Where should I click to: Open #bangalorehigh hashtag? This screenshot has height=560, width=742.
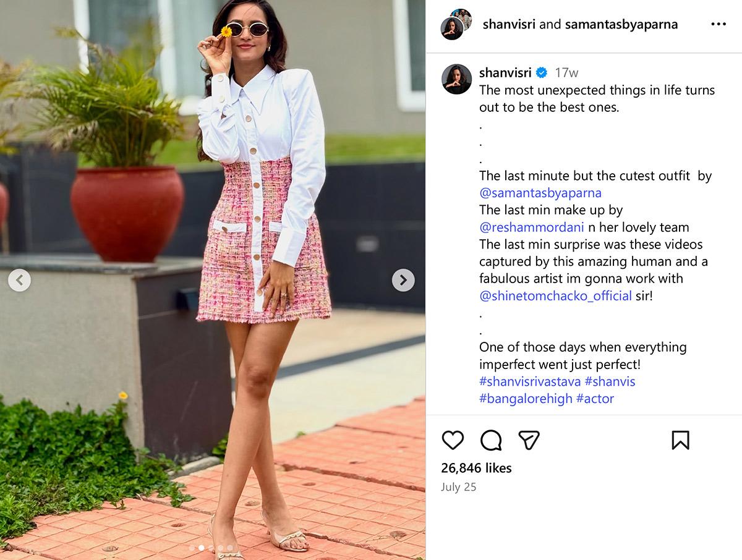click(526, 399)
